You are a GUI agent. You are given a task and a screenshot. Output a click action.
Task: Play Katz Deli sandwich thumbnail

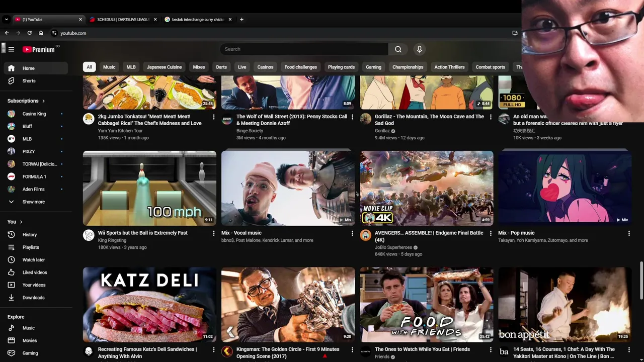(149, 305)
